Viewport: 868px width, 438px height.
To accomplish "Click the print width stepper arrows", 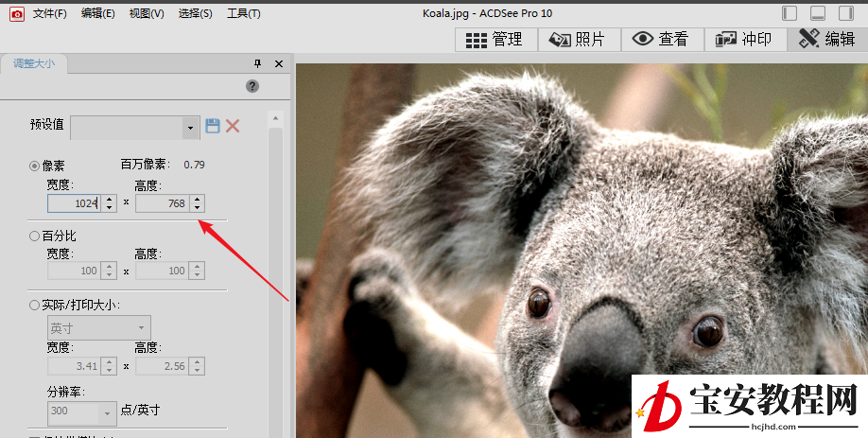I will coord(109,366).
